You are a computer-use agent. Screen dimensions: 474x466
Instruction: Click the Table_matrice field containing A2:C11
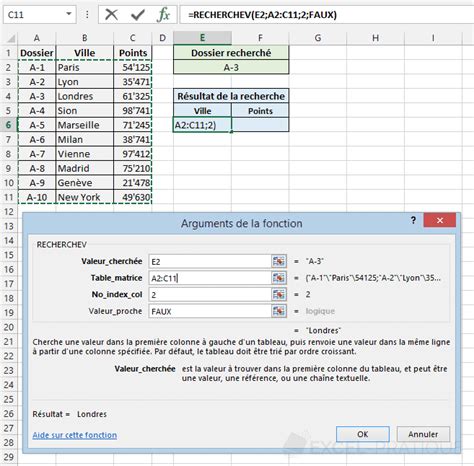(x=210, y=278)
